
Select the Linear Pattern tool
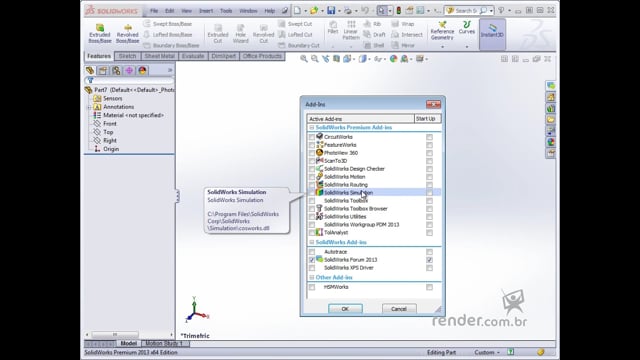[351, 30]
